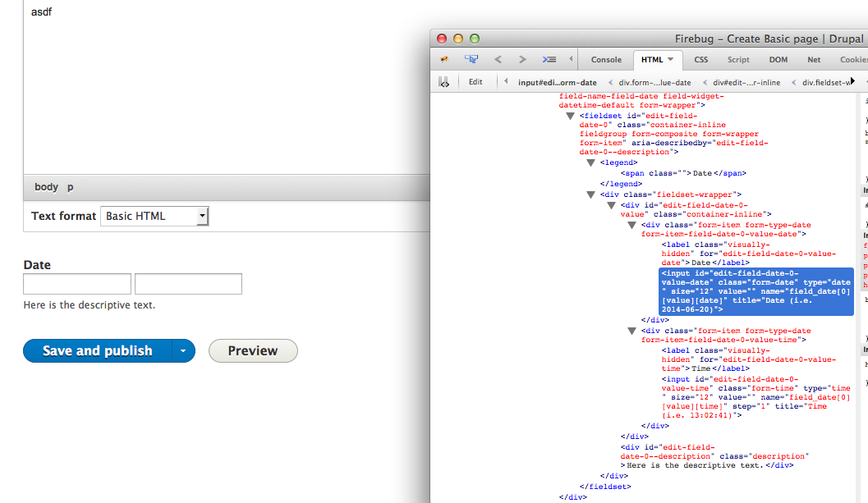Screen dimensions: 868x503
Task: Collapse the fieldset edit-field-date-0 node
Action: (571, 116)
